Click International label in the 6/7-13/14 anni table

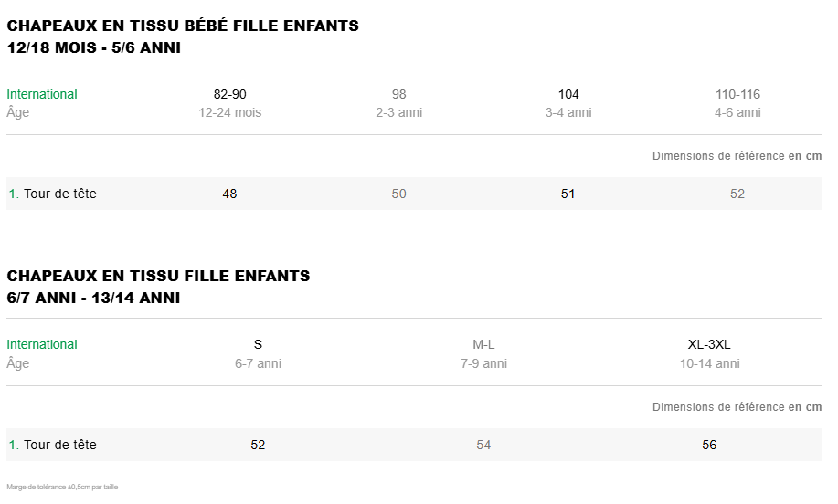click(42, 344)
